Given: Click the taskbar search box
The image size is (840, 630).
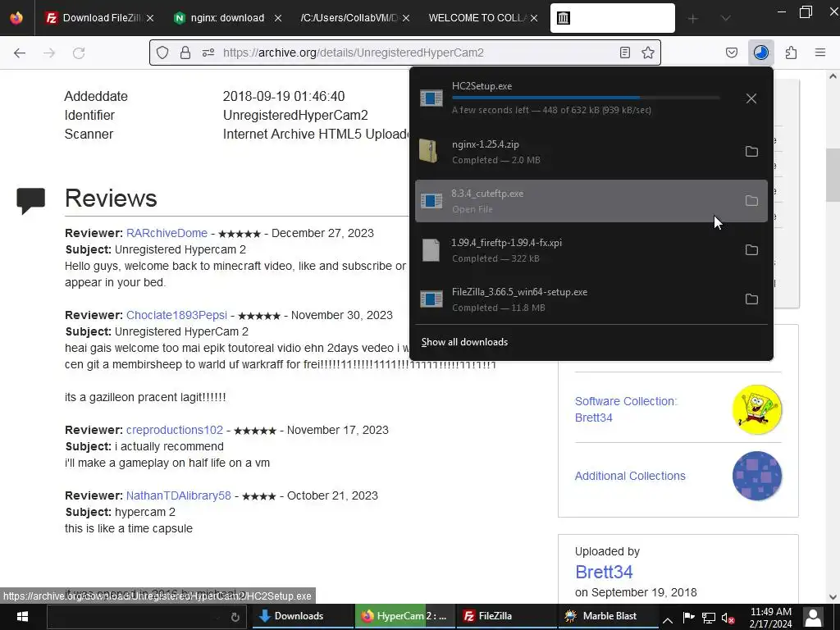Looking at the screenshot, I should [x=146, y=617].
